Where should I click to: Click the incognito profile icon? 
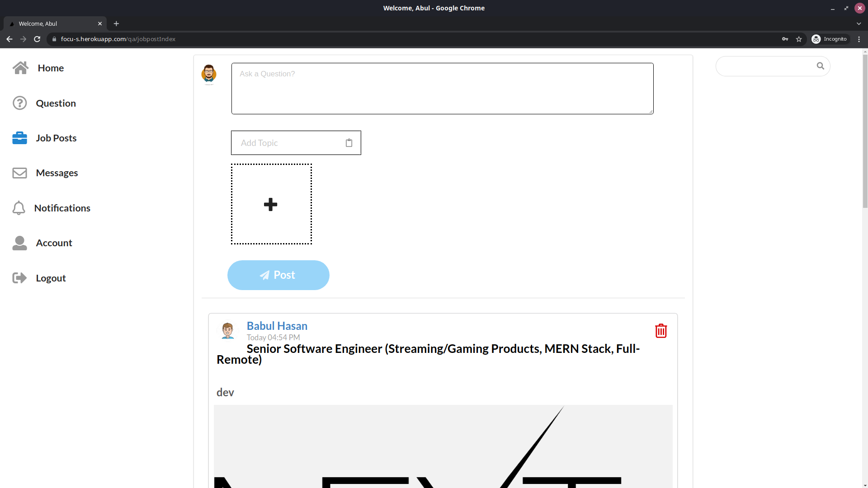[x=816, y=39]
